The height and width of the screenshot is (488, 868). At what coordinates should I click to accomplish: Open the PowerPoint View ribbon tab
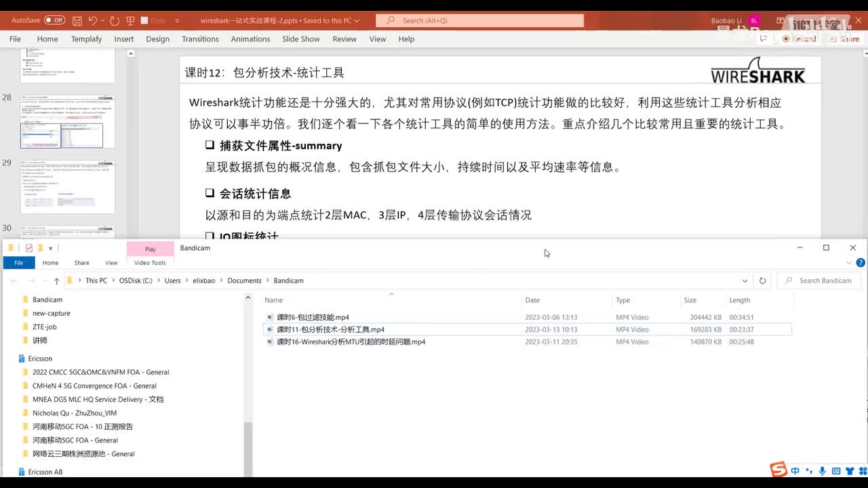pyautogui.click(x=378, y=39)
